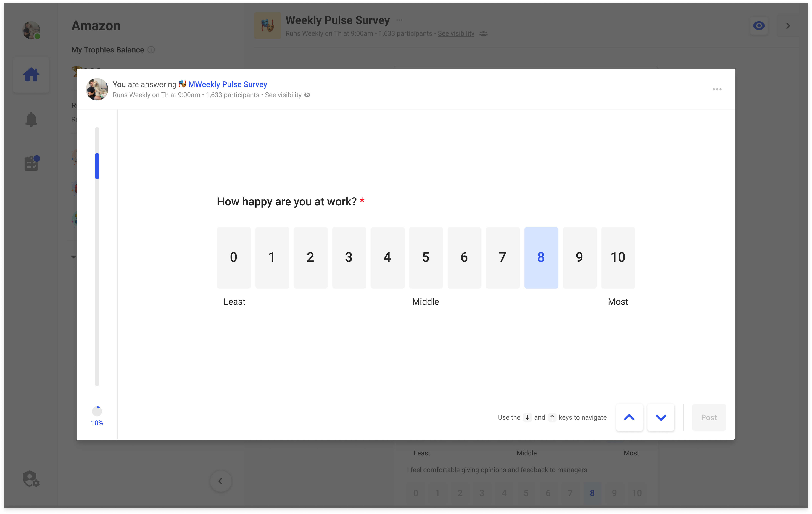Screen dimensions: 812x514
Task: Click the 10% completion progress indicator
Action: pyautogui.click(x=97, y=416)
